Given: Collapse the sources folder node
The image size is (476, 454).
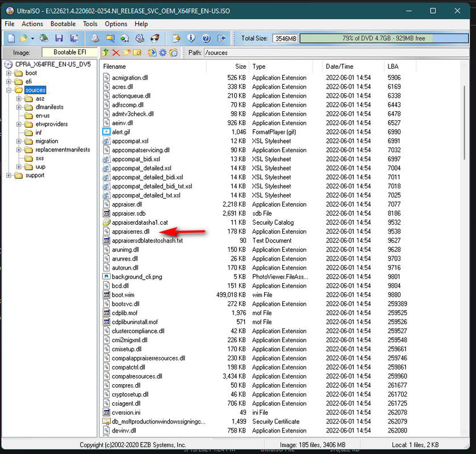Looking at the screenshot, I should coord(9,90).
